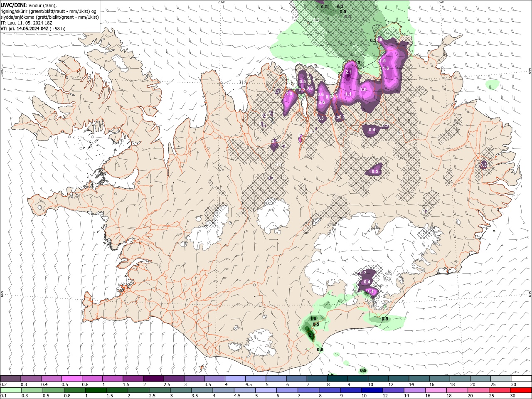This screenshot has width=532, height=399.
Task: Click the 'VT: Þri. 14.05.2024 04Z (+58 h)' line
Action: pyautogui.click(x=33, y=29)
